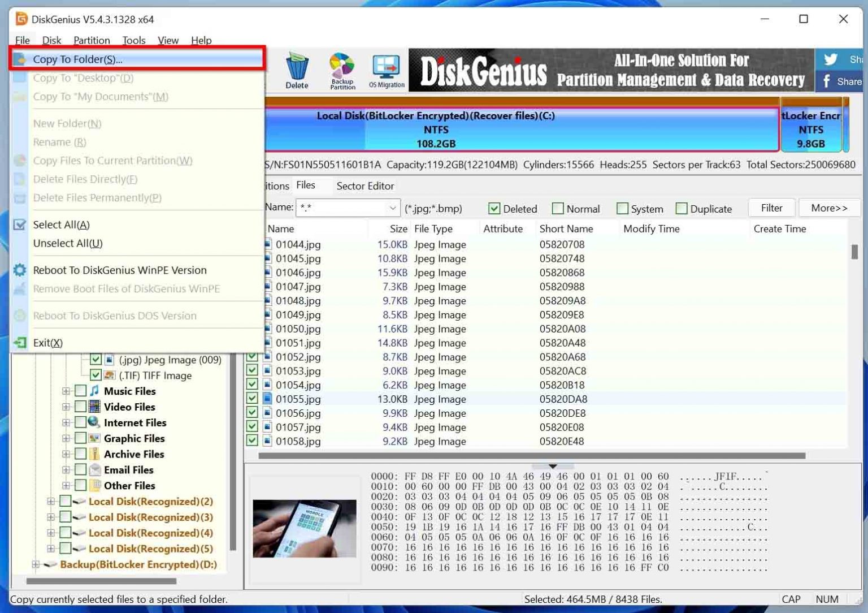Launch the OS Migration tool
The width and height of the screenshot is (868, 613).
click(387, 68)
